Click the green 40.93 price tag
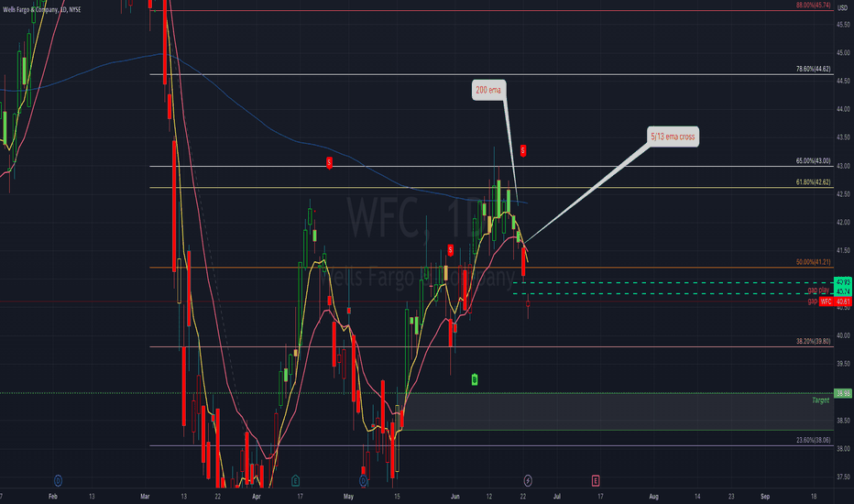 tap(842, 282)
